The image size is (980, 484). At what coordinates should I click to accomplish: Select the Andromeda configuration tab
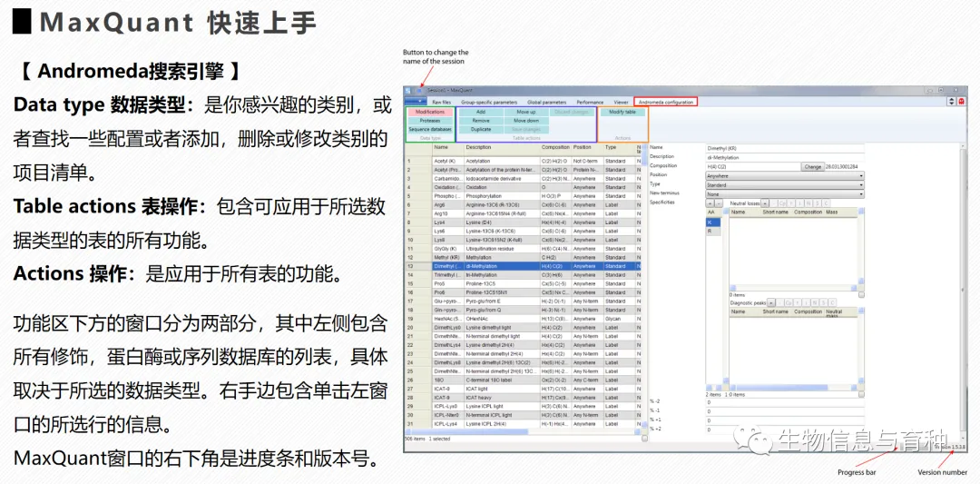(x=666, y=102)
